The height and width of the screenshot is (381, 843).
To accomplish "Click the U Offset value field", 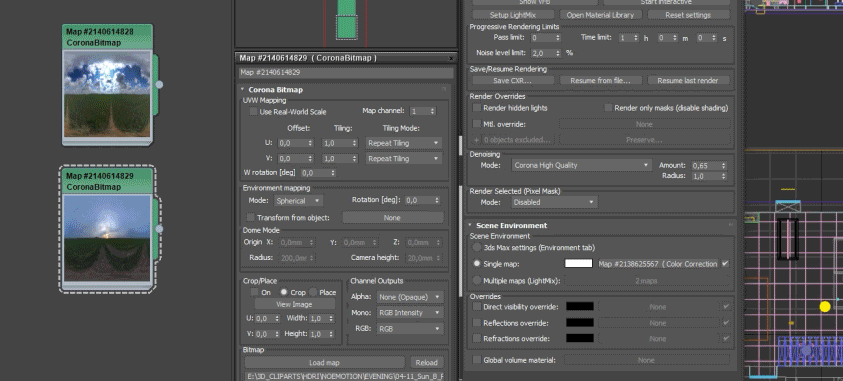I will point(292,143).
